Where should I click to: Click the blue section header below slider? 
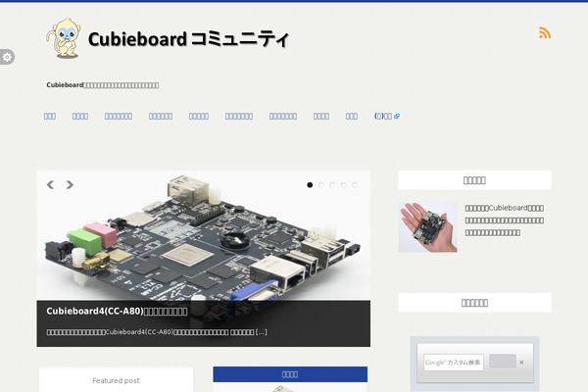[290, 374]
